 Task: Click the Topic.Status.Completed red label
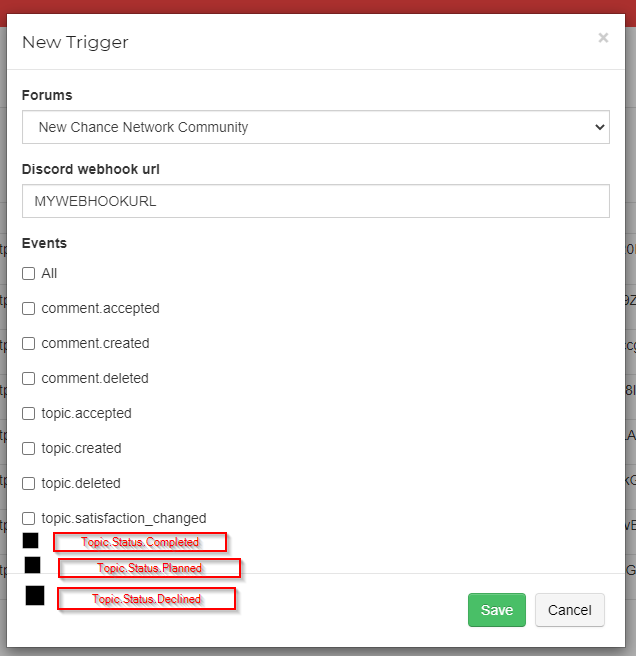pos(140,542)
